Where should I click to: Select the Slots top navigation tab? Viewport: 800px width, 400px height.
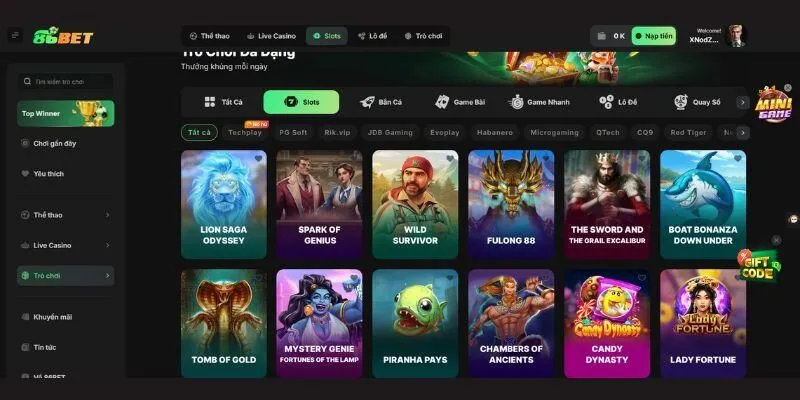[327, 36]
